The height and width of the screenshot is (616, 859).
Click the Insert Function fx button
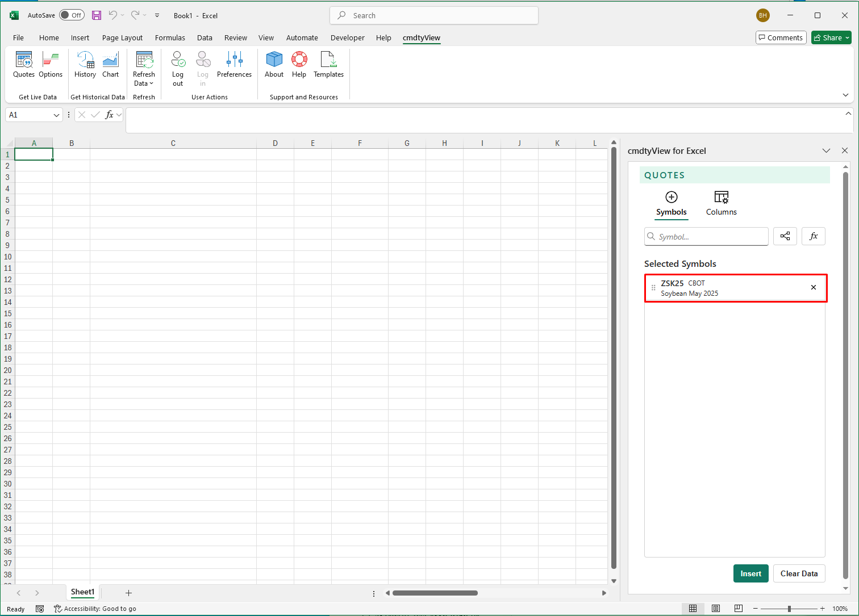click(110, 115)
